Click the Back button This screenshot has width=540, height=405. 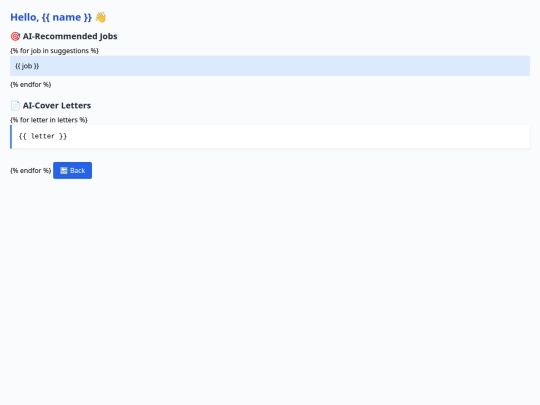[72, 170]
